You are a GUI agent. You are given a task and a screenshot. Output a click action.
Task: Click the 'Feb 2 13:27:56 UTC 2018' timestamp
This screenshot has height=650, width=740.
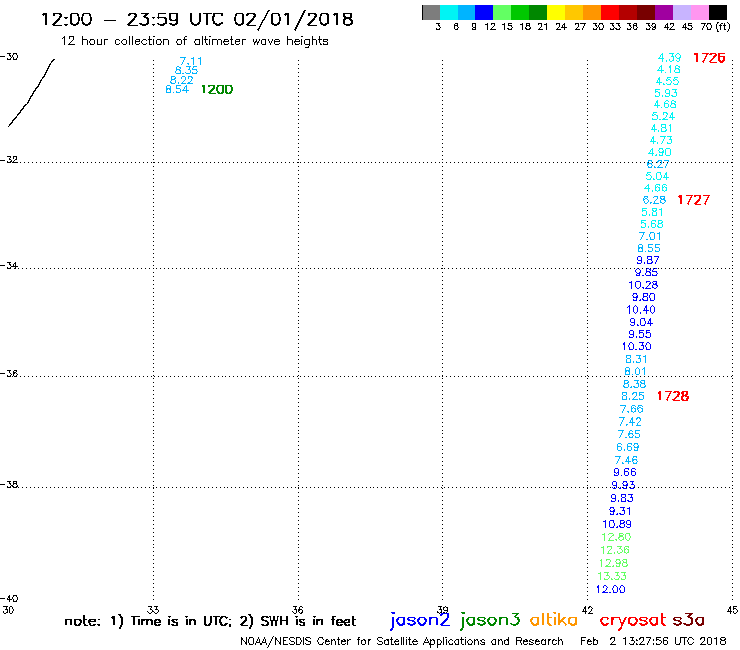click(653, 641)
